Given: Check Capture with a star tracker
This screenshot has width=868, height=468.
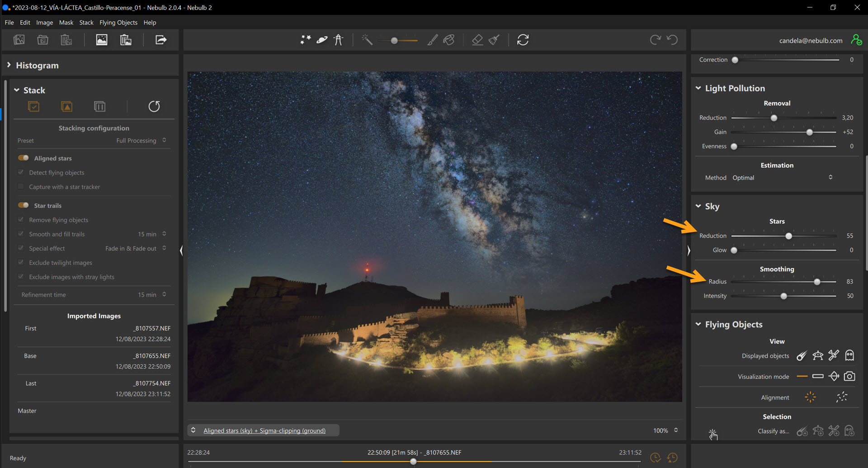Looking at the screenshot, I should coord(21,187).
